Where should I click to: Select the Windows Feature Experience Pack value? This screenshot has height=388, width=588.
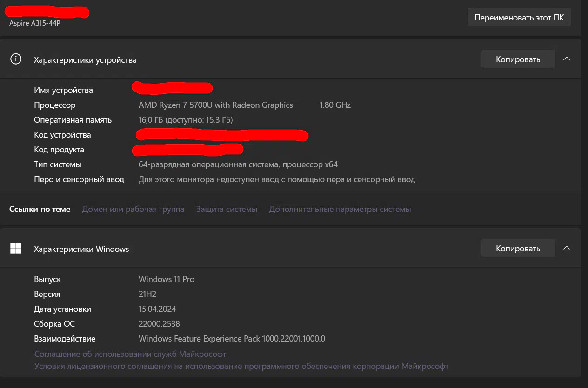[x=232, y=339]
